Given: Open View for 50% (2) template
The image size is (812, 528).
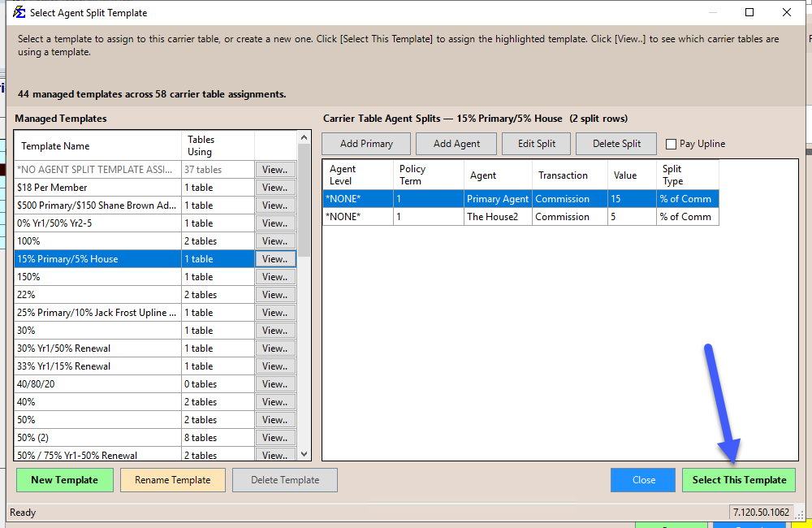Looking at the screenshot, I should click(x=274, y=438).
